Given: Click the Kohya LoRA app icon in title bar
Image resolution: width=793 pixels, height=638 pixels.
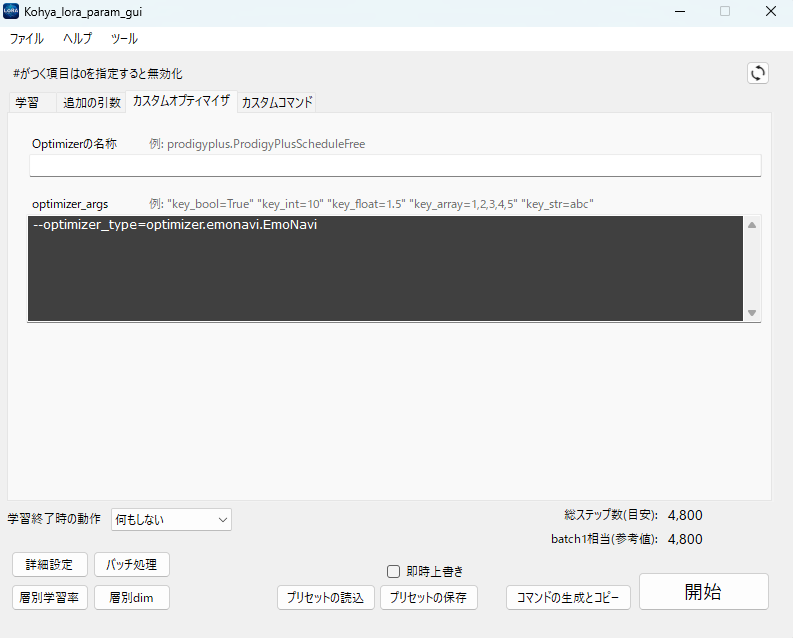Looking at the screenshot, I should click(x=11, y=11).
